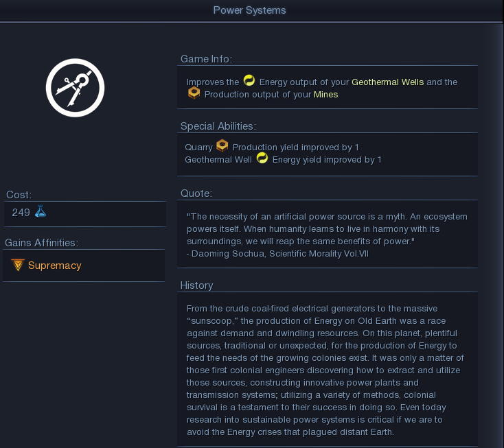This screenshot has height=448, width=504.
Task: Open the Mines link
Action: pos(326,95)
